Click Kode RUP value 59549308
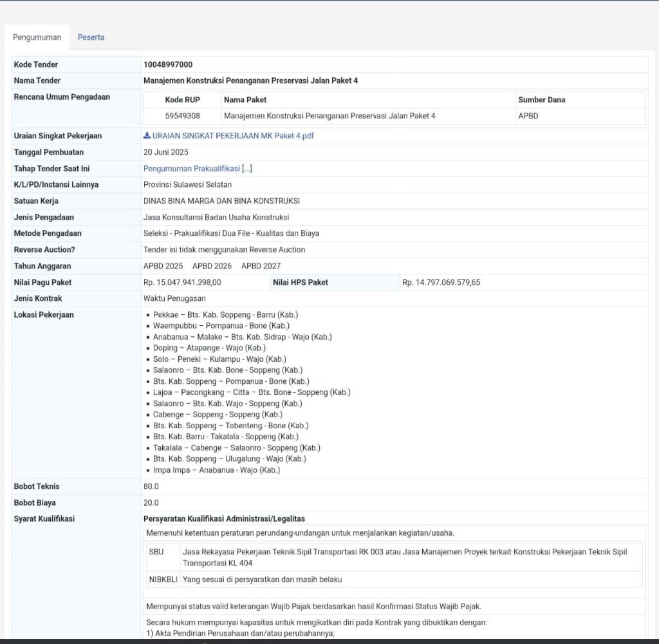The width and height of the screenshot is (659, 644). 182,116
